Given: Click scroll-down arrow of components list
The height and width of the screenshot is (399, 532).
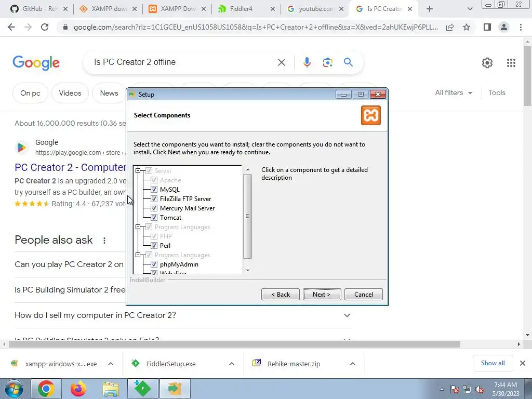Looking at the screenshot, I should click(248, 270).
